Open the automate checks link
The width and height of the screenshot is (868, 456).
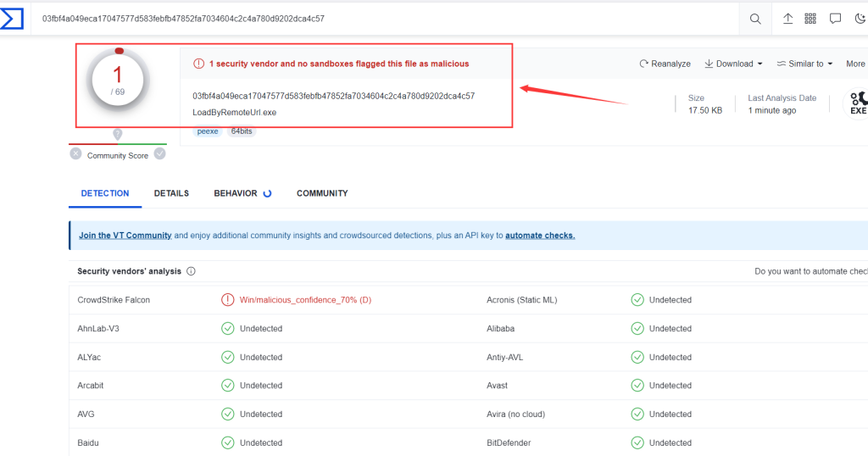pyautogui.click(x=540, y=235)
